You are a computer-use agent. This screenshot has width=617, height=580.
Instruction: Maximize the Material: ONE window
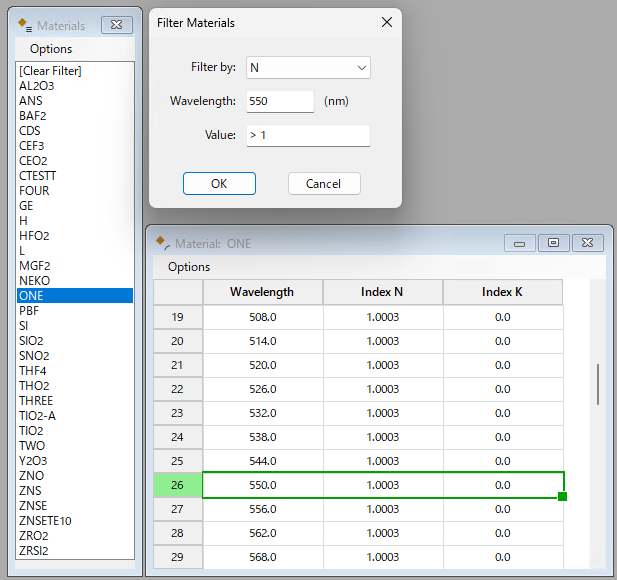(x=553, y=243)
